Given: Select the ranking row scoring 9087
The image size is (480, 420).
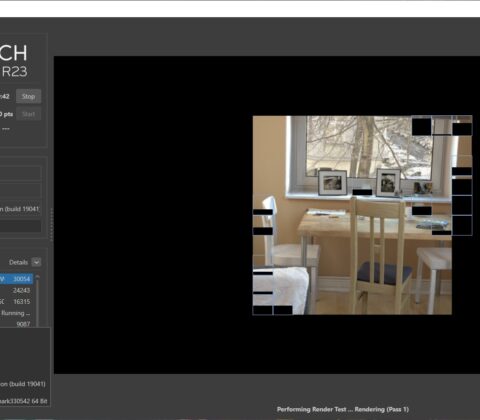Looking at the screenshot, I should [16, 323].
